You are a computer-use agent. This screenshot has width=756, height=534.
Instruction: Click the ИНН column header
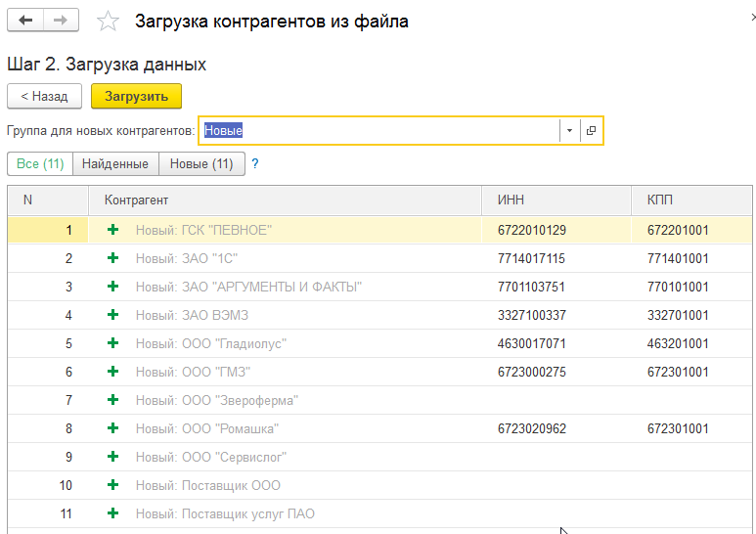(x=511, y=200)
